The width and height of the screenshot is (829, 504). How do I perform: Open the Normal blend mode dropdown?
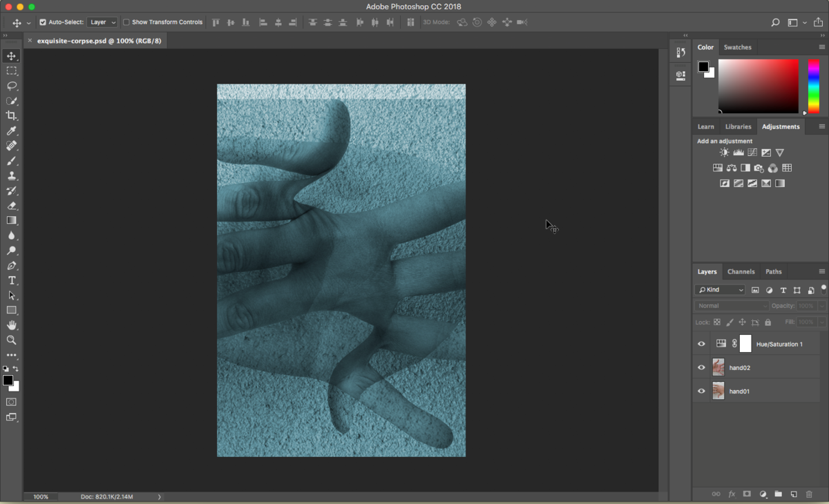[731, 306]
